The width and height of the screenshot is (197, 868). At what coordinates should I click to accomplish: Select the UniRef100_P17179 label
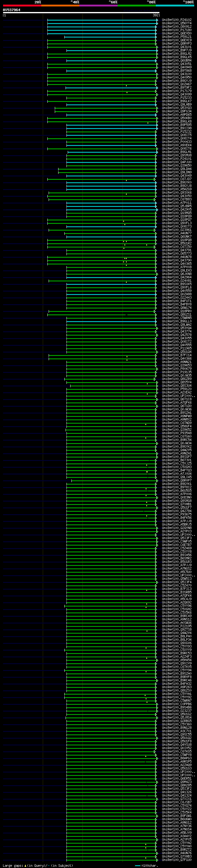pyautogui.click(x=176, y=91)
